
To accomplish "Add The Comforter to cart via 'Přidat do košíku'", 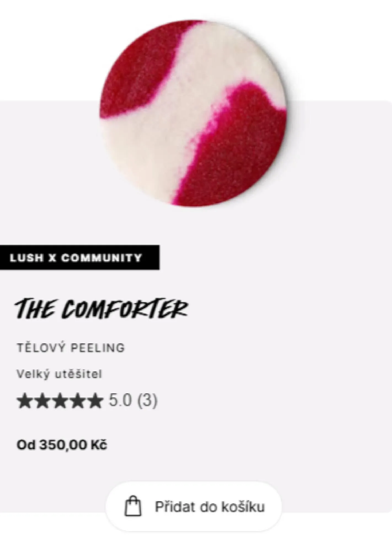I will pos(194,506).
